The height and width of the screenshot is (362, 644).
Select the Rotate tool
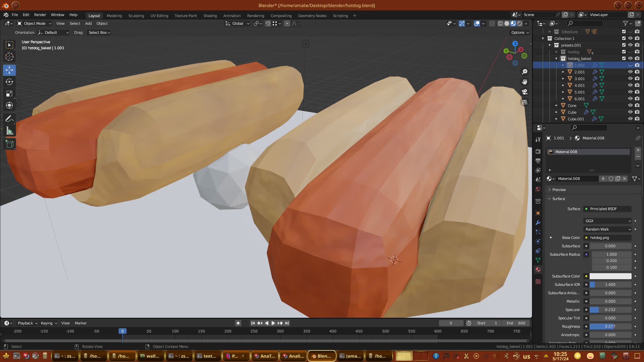click(x=9, y=82)
